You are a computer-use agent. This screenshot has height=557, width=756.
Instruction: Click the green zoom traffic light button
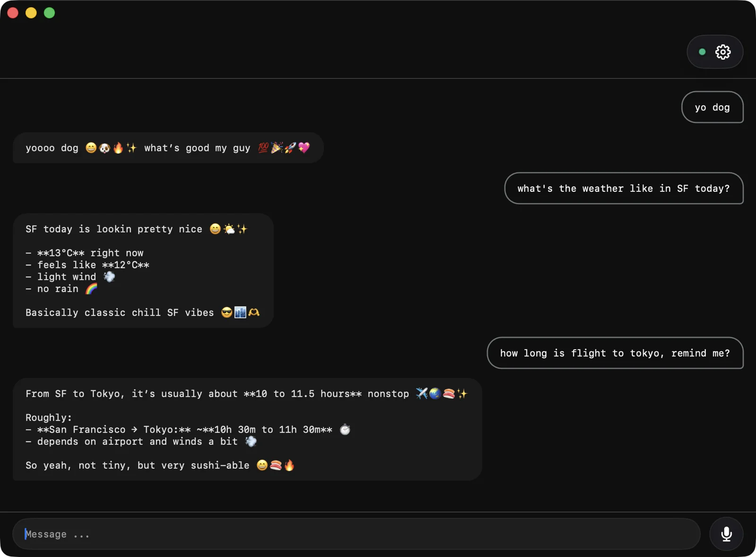point(49,13)
